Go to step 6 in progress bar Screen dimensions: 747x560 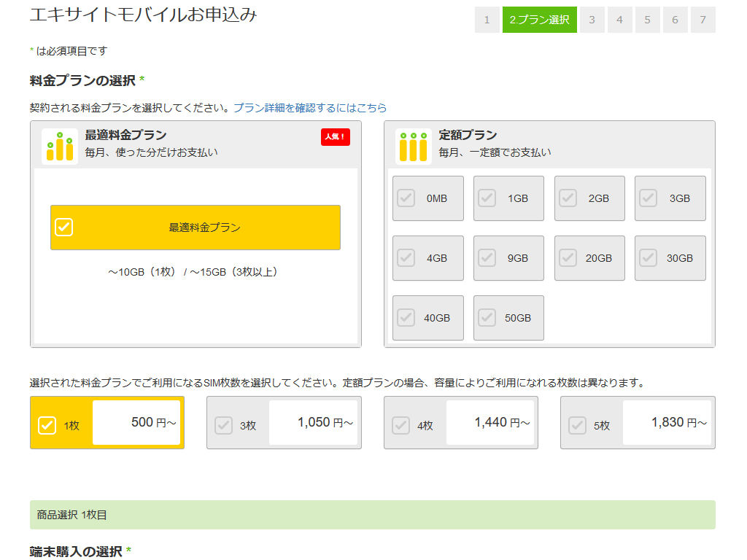pos(675,20)
